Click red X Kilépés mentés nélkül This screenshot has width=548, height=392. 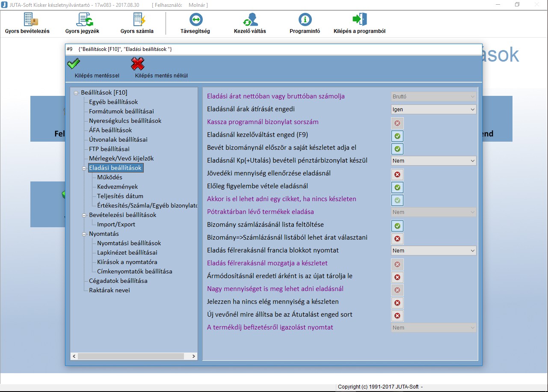point(137,65)
